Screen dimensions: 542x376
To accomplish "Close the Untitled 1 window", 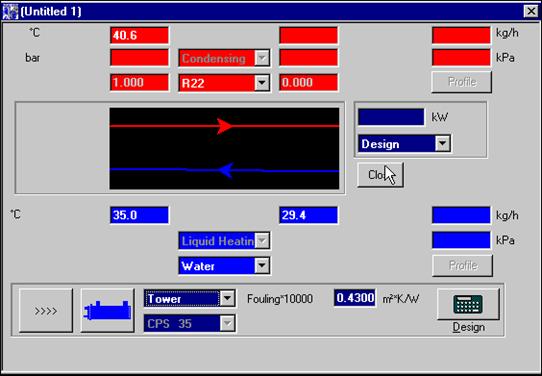I will click(531, 11).
